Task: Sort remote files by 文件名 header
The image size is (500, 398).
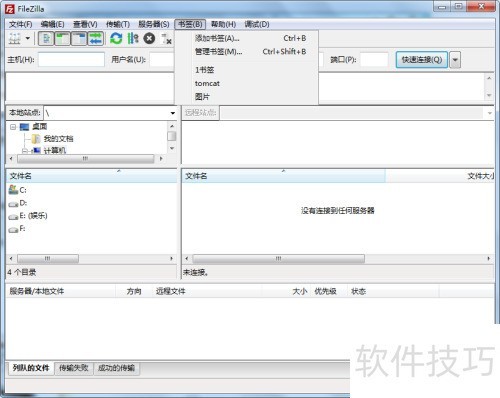Action: click(x=284, y=176)
